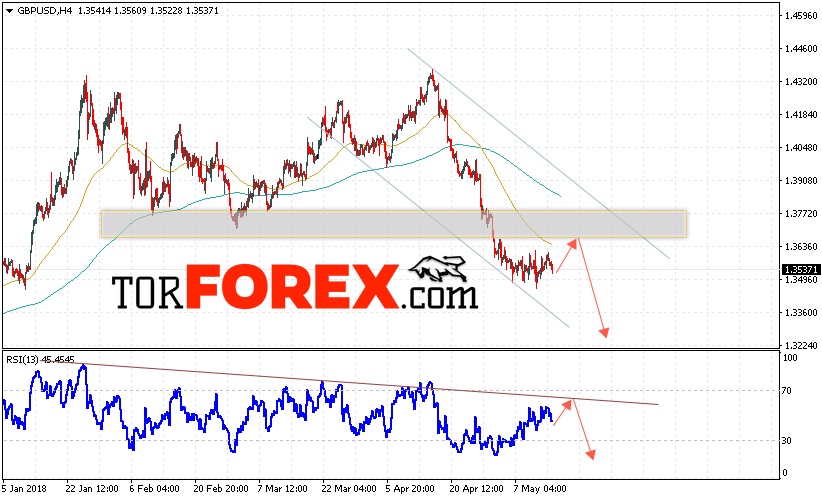Screen dimensions: 822x500
Task: Click the RSI level 70 label
Action: pyautogui.click(x=786, y=391)
